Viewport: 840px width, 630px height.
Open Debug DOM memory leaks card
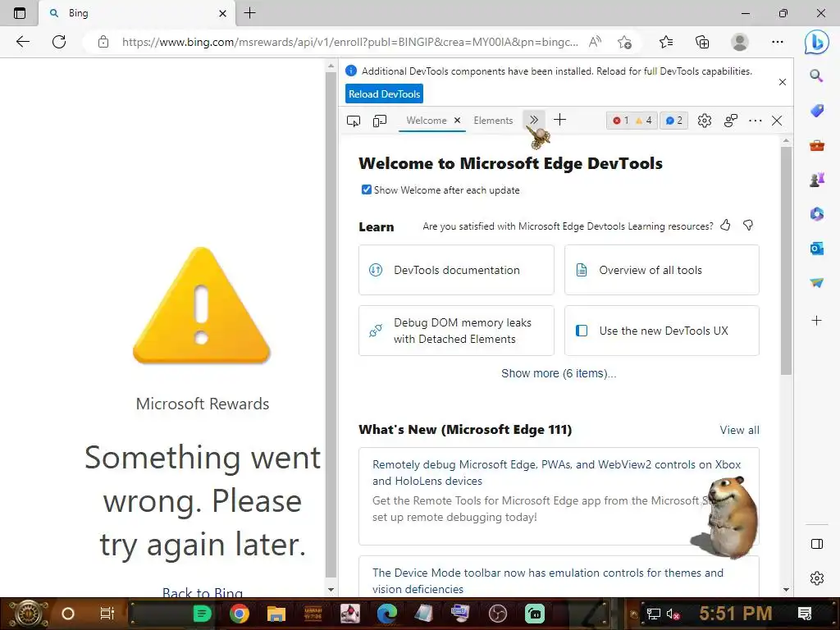tap(456, 331)
